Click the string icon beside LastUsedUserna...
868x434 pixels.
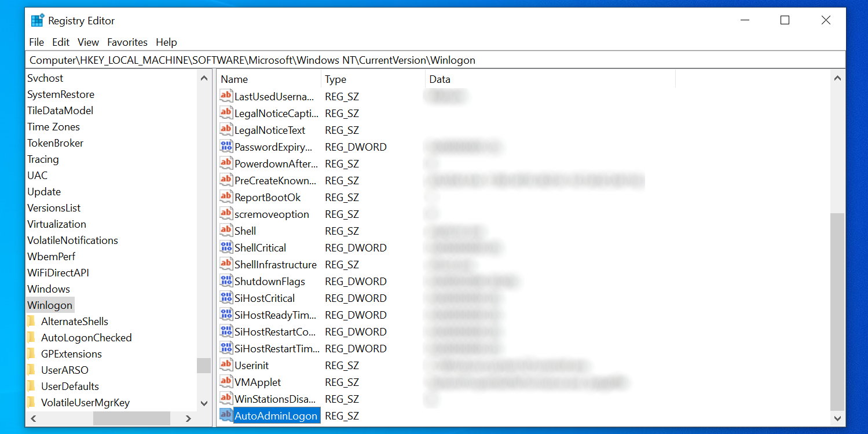coord(226,96)
